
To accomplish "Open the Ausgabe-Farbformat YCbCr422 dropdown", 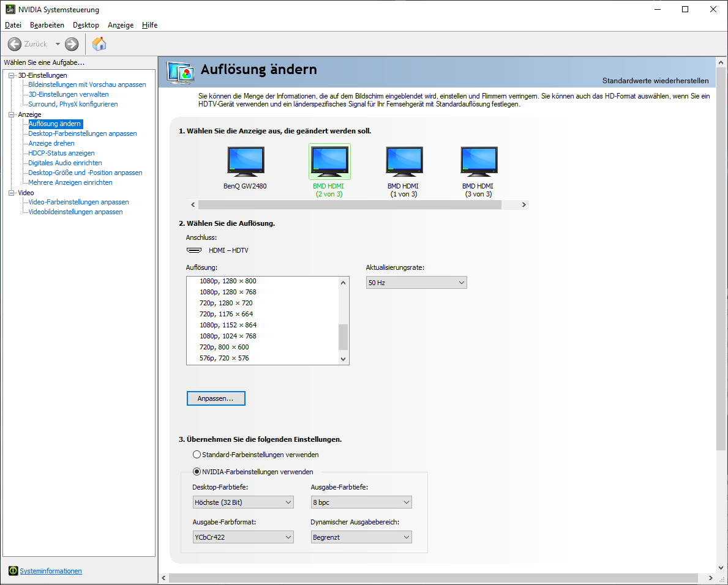I will pyautogui.click(x=243, y=537).
